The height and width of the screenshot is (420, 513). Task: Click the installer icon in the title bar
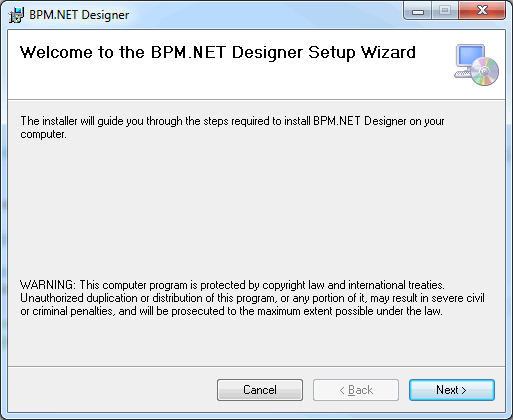coord(16,15)
